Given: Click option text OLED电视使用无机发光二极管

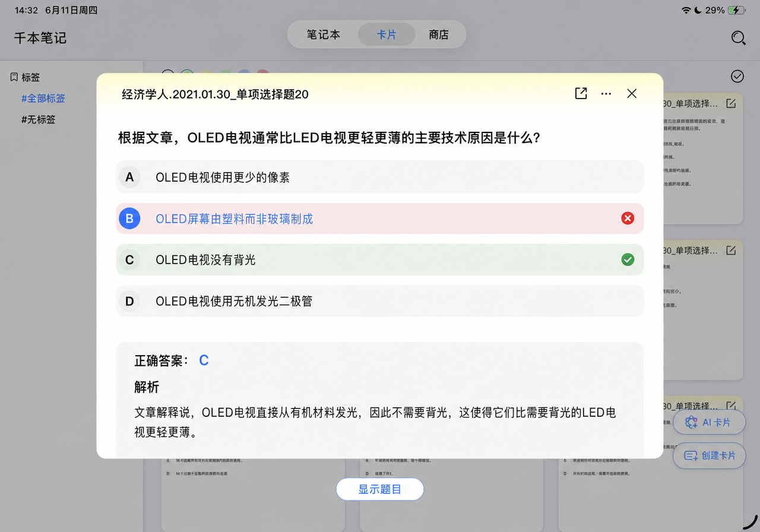Looking at the screenshot, I should pyautogui.click(x=234, y=301).
